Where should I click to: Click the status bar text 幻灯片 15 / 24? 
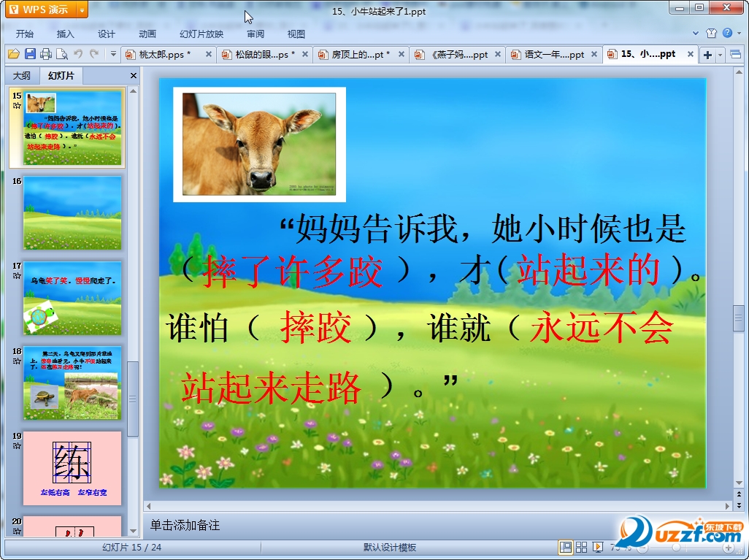[x=132, y=548]
